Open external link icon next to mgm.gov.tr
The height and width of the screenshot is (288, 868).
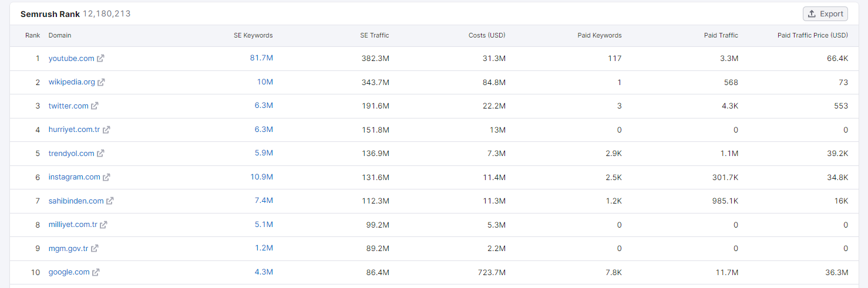click(95, 249)
